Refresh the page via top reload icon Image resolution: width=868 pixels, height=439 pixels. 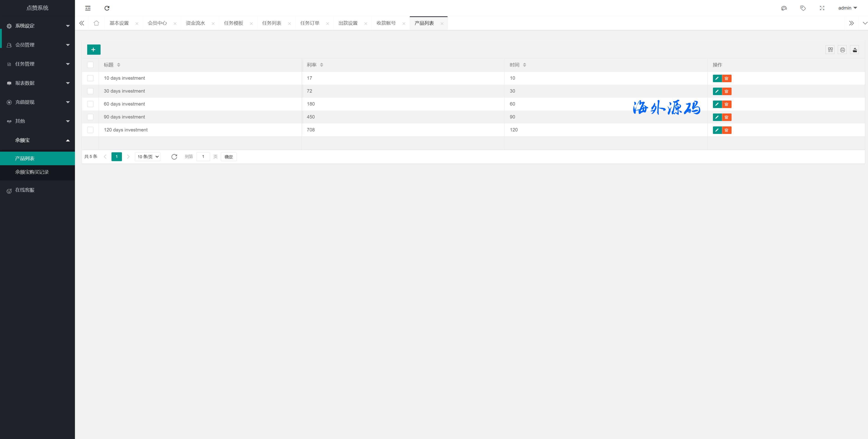pos(107,8)
